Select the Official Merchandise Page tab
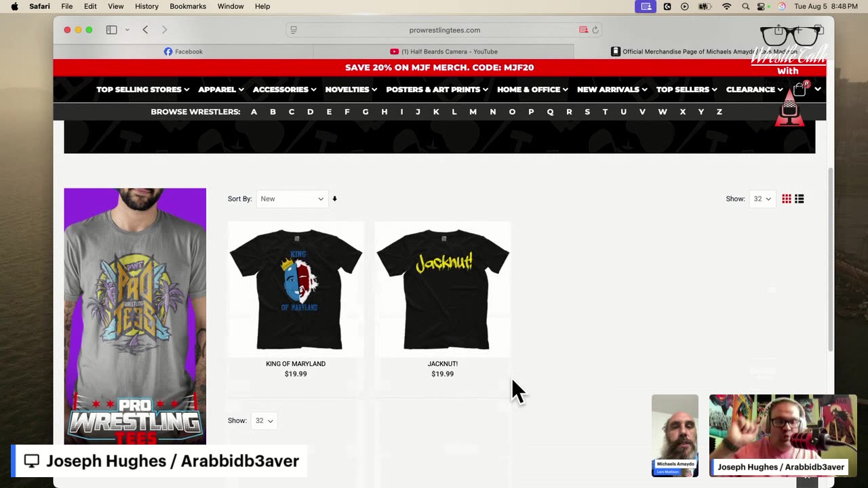 (x=704, y=52)
